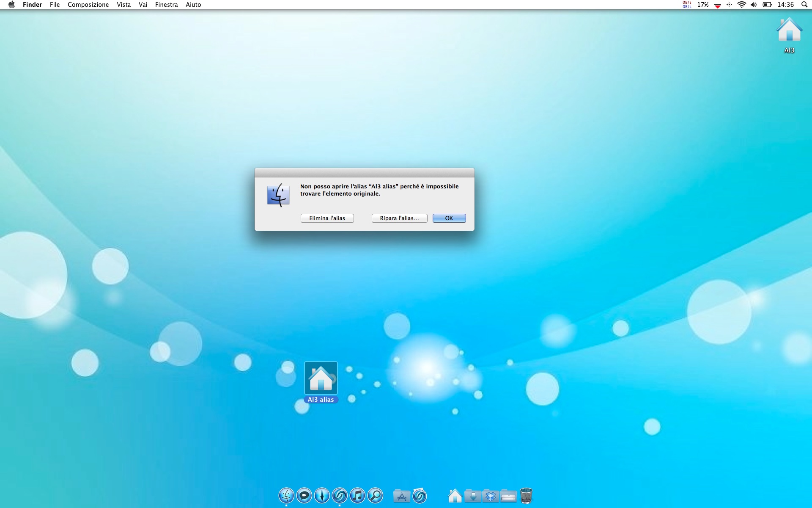Choose Ripara l'alias… in the dialog
Viewport: 812px width, 508px height.
pyautogui.click(x=399, y=218)
